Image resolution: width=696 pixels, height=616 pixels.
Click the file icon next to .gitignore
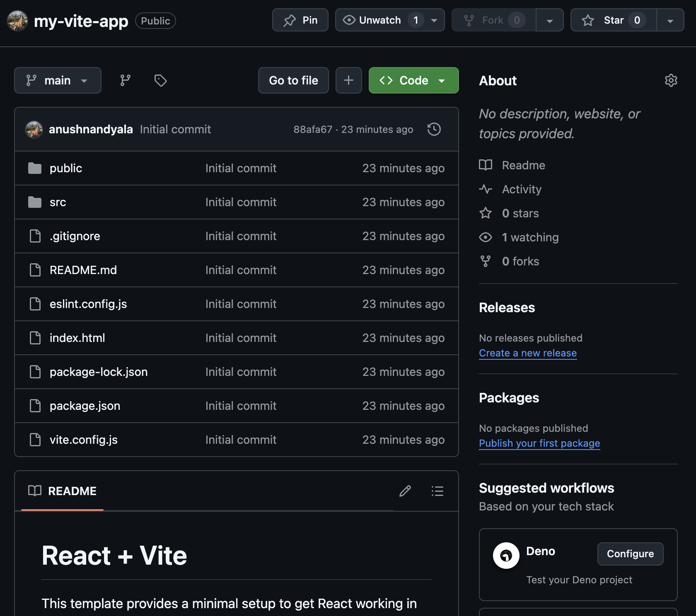(35, 236)
